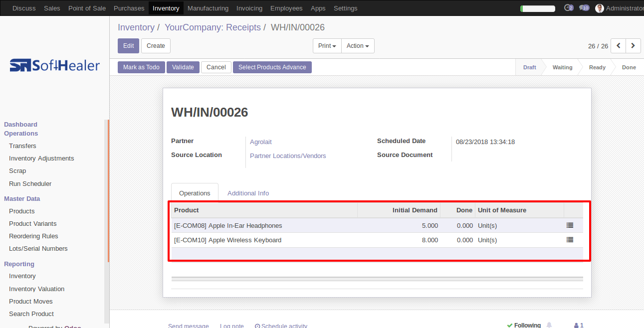Open Lots/Serial Numbers in sidebar

coord(38,249)
